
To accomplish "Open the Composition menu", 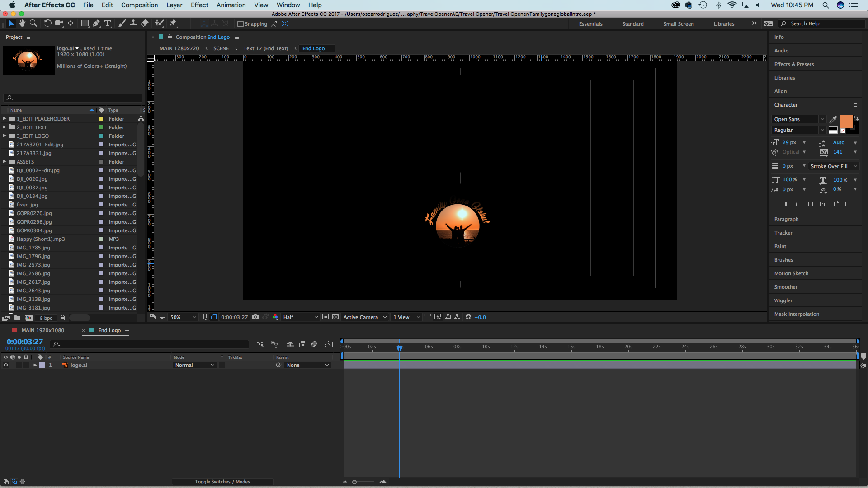I will (x=139, y=5).
